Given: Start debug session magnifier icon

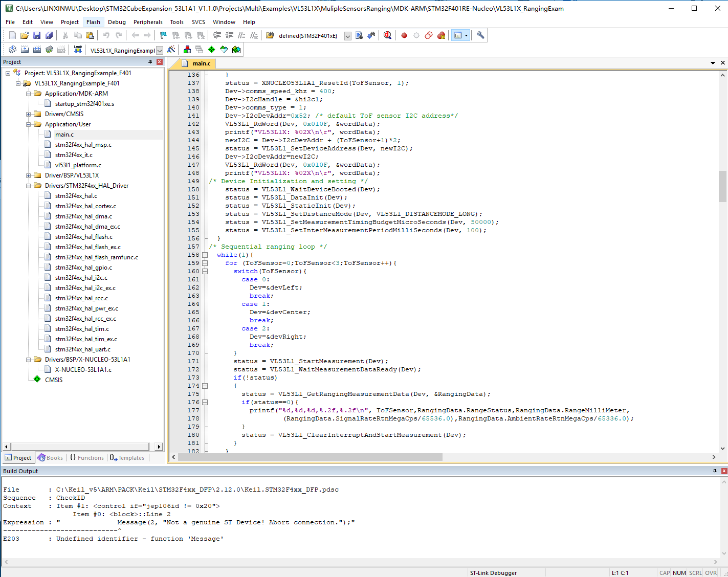Looking at the screenshot, I should (x=387, y=35).
